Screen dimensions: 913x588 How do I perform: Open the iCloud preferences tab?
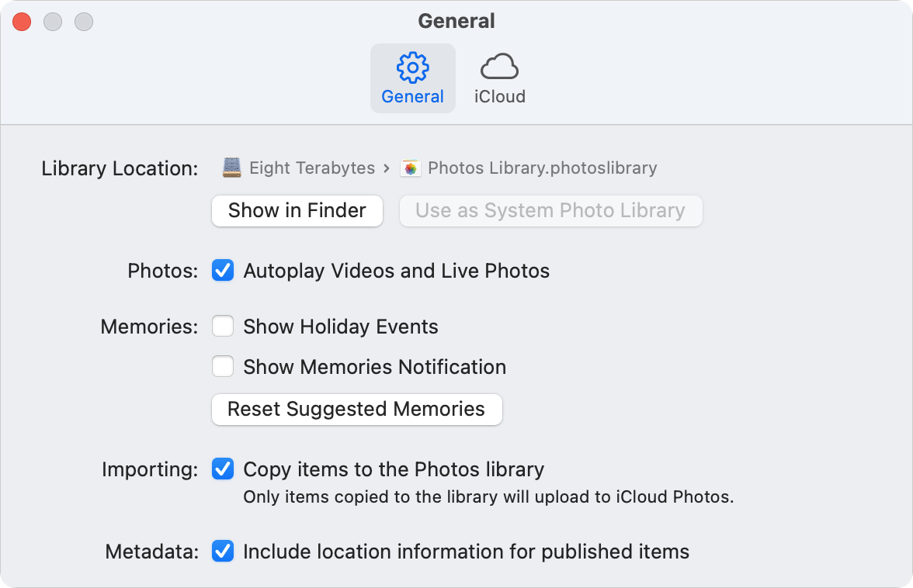coord(500,78)
